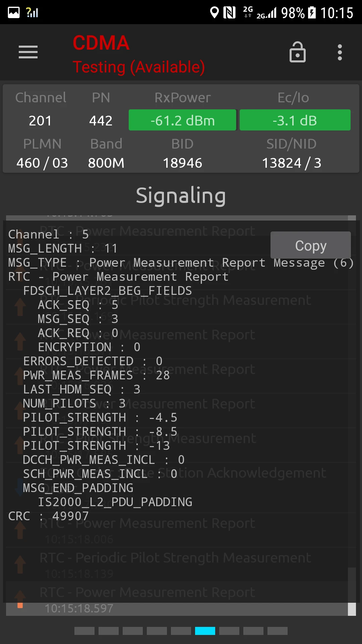
Task: Tap uplink arrow beside 10:15:18.597 entry
Action: click(x=20, y=599)
